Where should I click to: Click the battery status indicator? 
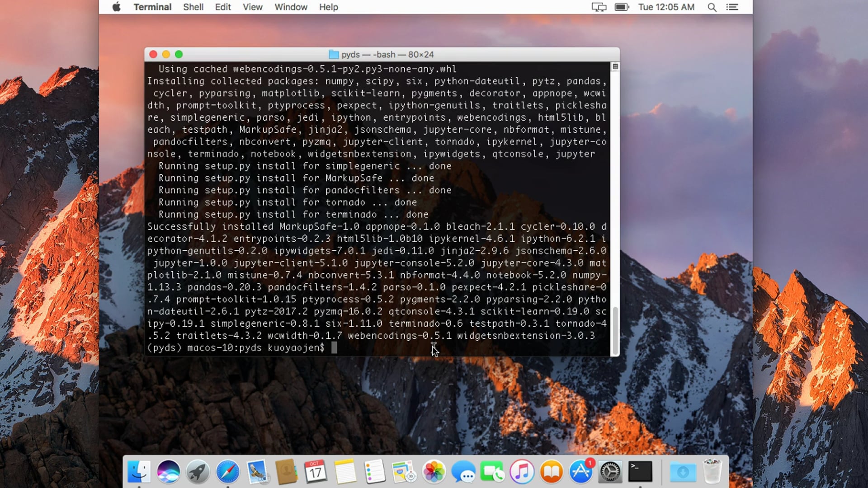coord(621,7)
